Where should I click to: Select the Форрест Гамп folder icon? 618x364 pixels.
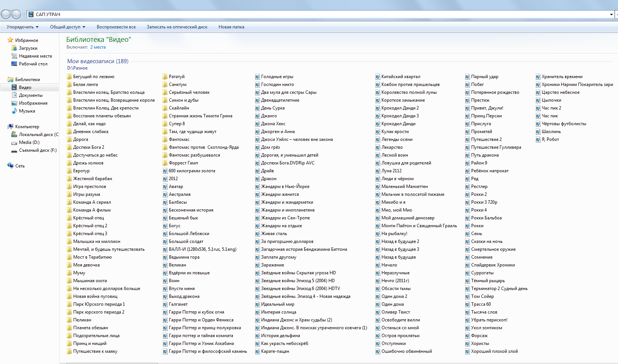tap(165, 163)
